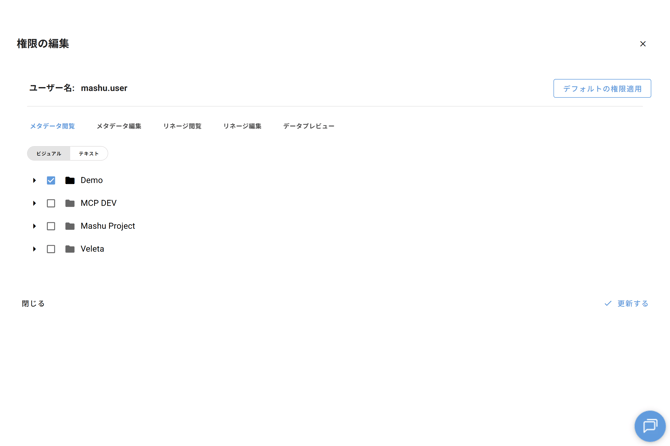Enable the Mashu Project checkbox
Viewport: 670px width, 446px height.
pyautogui.click(x=51, y=227)
